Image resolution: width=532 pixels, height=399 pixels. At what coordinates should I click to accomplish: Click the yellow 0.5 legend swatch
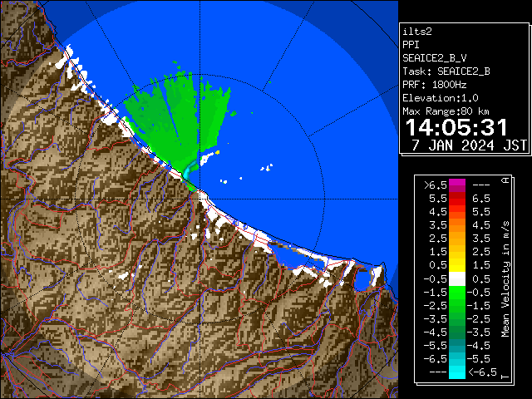[457, 265]
